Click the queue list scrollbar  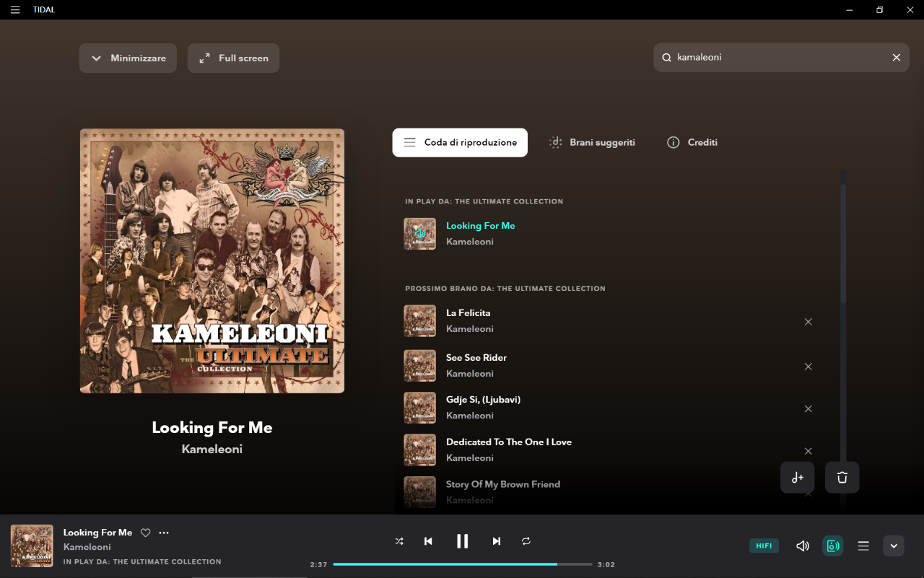click(843, 243)
